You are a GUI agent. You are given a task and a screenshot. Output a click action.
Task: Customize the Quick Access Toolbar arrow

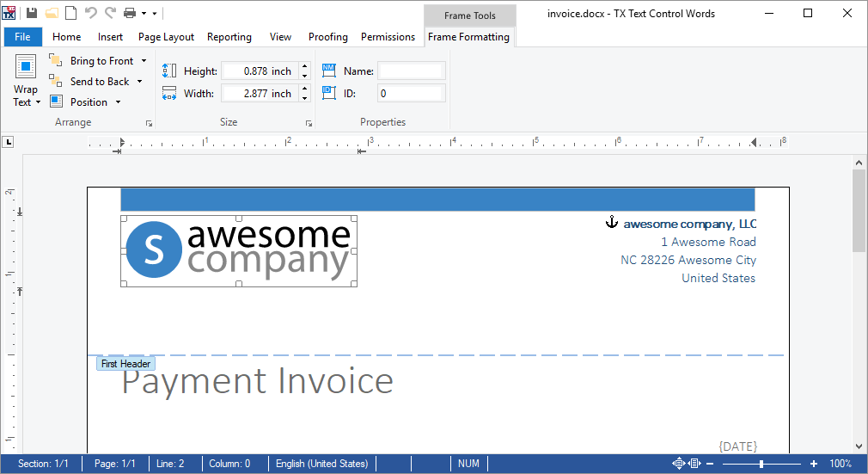click(x=155, y=13)
